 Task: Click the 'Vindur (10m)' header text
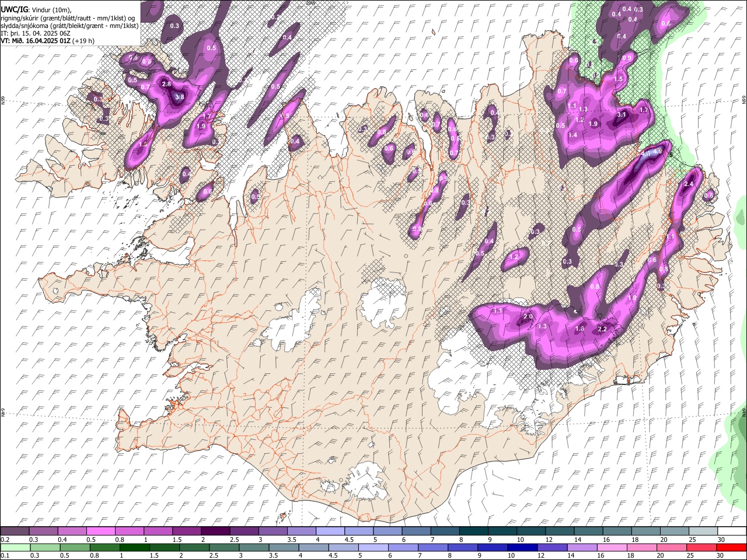point(51,9)
